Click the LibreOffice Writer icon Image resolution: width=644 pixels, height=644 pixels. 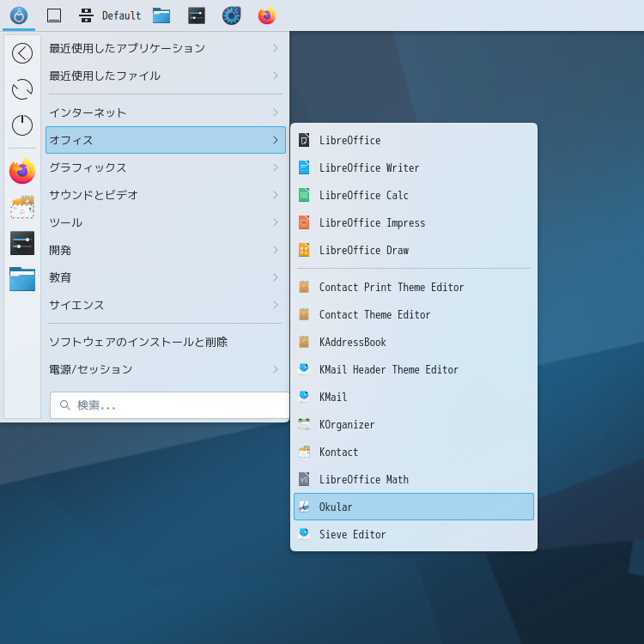[304, 167]
